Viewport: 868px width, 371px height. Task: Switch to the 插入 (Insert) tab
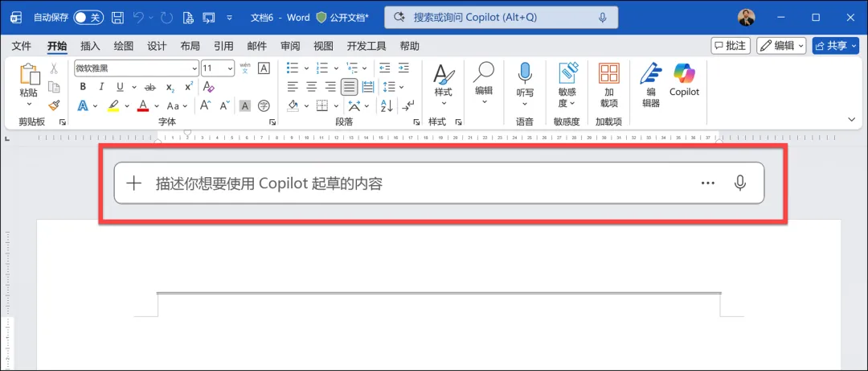point(90,46)
